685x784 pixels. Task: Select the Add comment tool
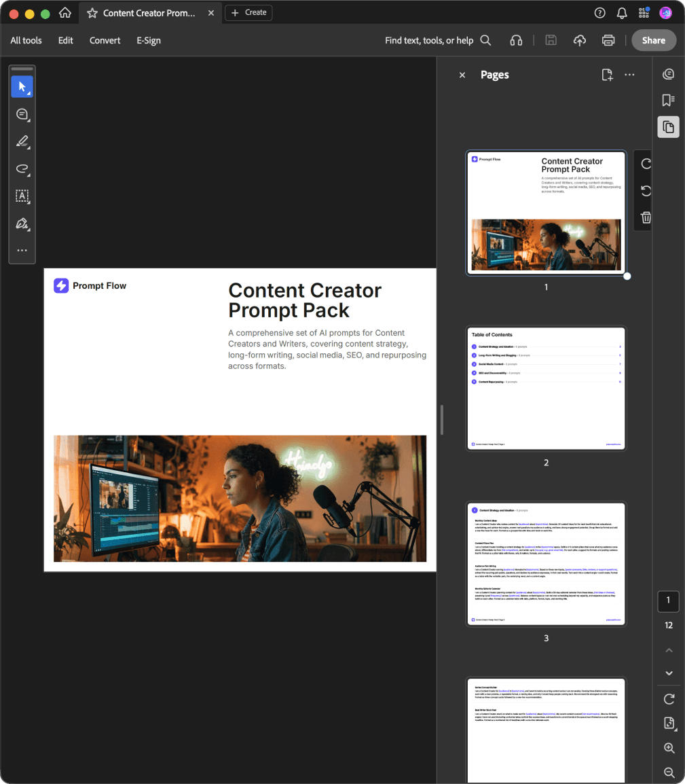pyautogui.click(x=22, y=115)
